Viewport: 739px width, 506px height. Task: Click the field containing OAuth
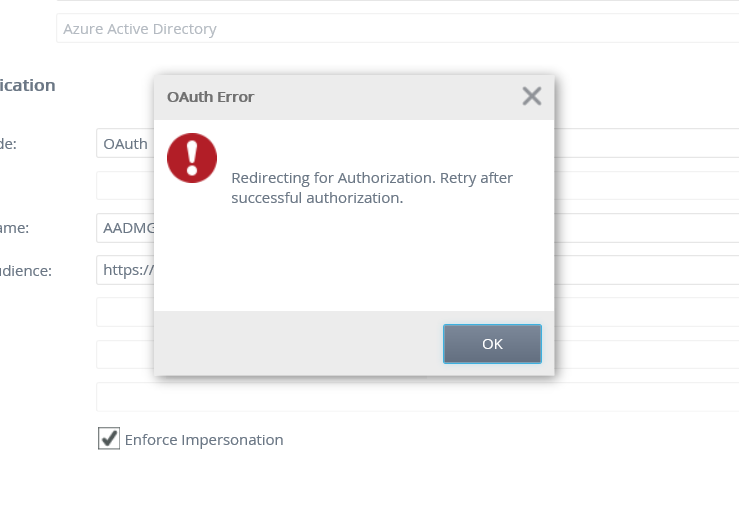(x=125, y=143)
